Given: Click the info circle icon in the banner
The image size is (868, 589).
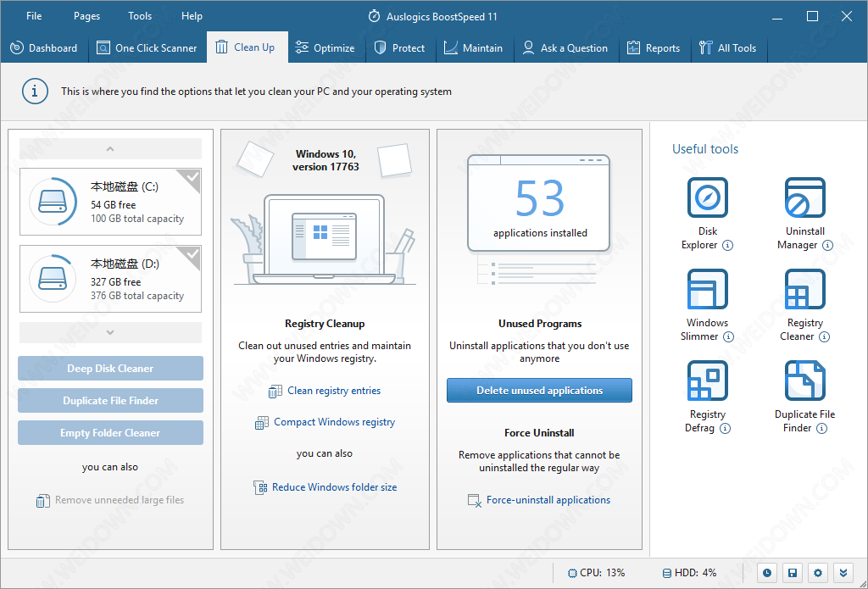Looking at the screenshot, I should click(34, 92).
